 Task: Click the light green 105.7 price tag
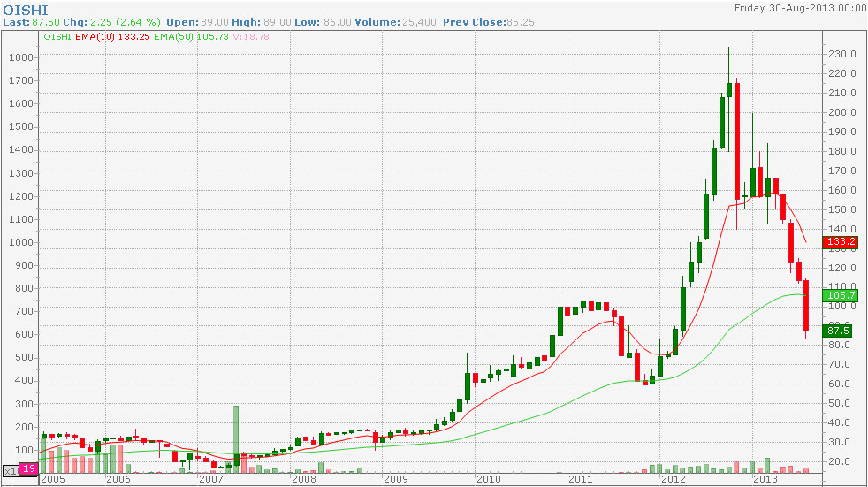841,295
